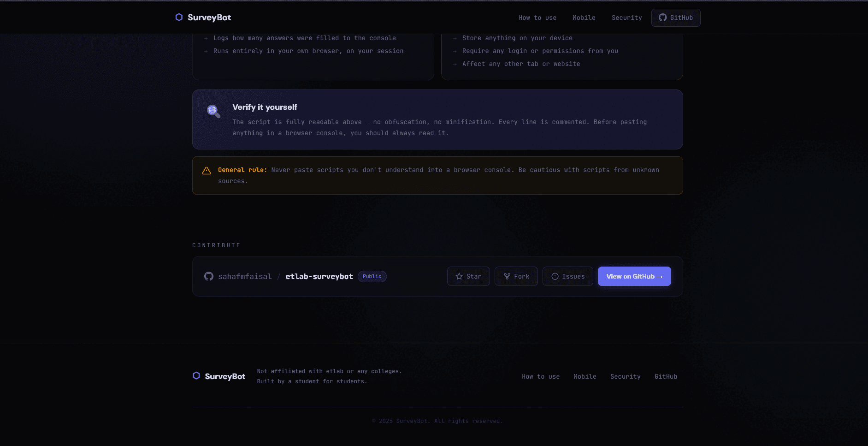
Task: Select the etlab-surveybot repository name
Action: pos(319,276)
